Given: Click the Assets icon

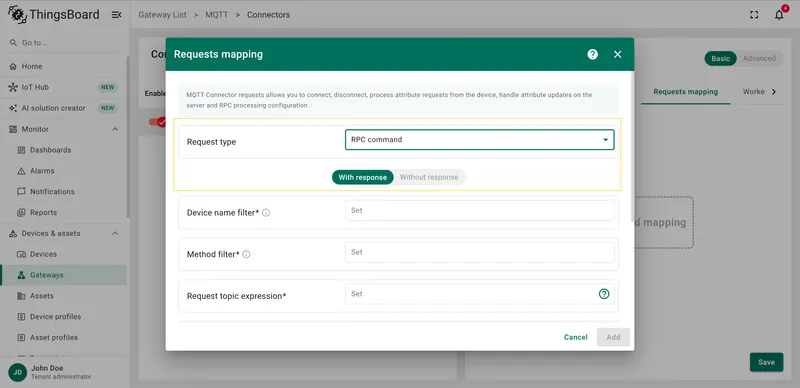Looking at the screenshot, I should [x=21, y=296].
